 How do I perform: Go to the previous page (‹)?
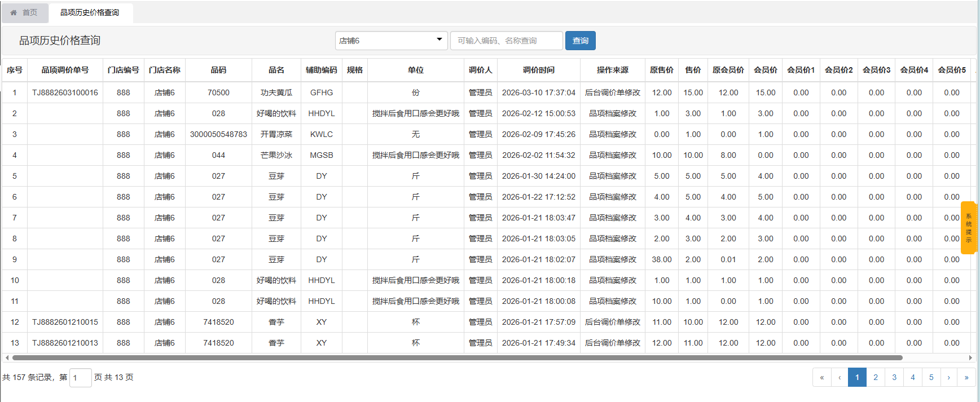840,377
